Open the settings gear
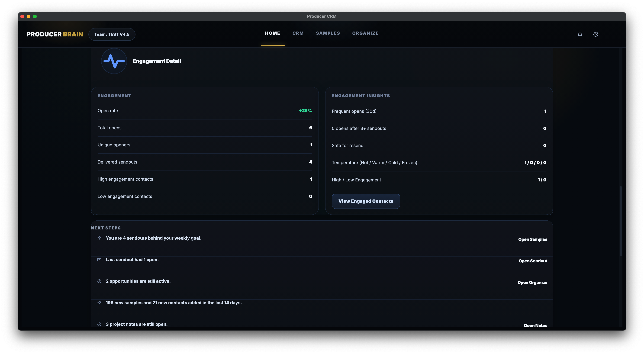Viewport: 644px width, 354px height. point(596,34)
